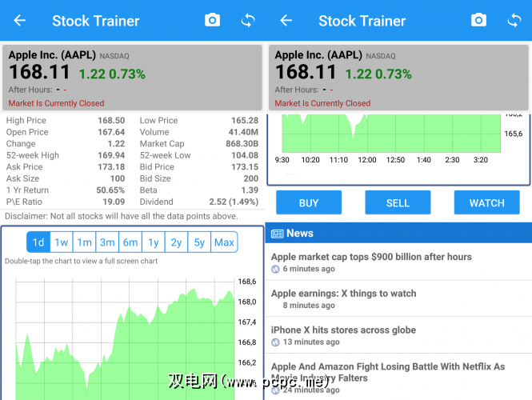Choose the 6m chart period
Image resolution: width=532 pixels, height=400 pixels.
(130, 242)
